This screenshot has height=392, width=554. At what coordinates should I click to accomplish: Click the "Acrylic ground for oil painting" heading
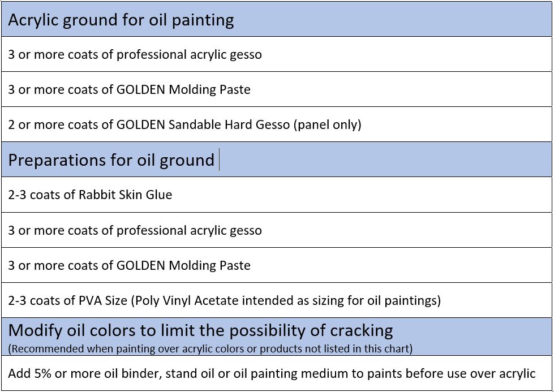[121, 20]
